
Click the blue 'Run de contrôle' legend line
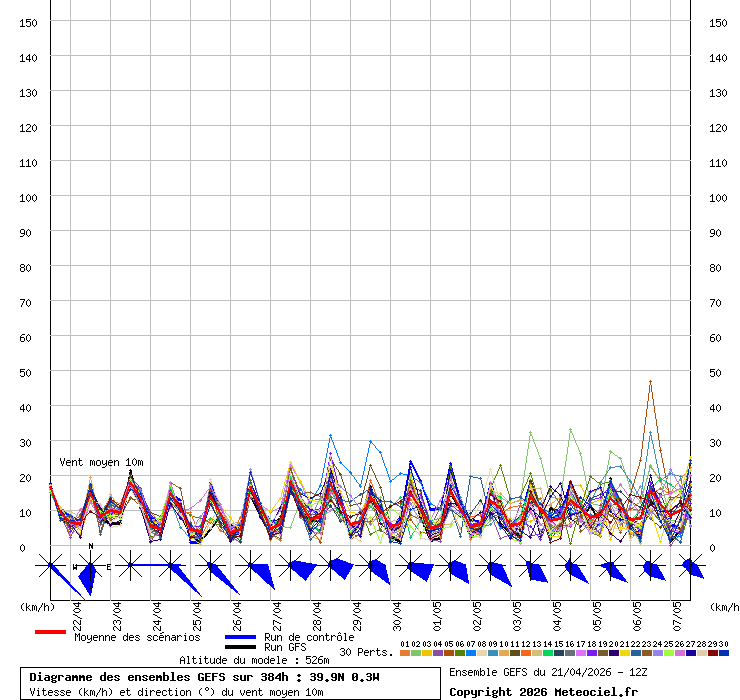coord(241,637)
